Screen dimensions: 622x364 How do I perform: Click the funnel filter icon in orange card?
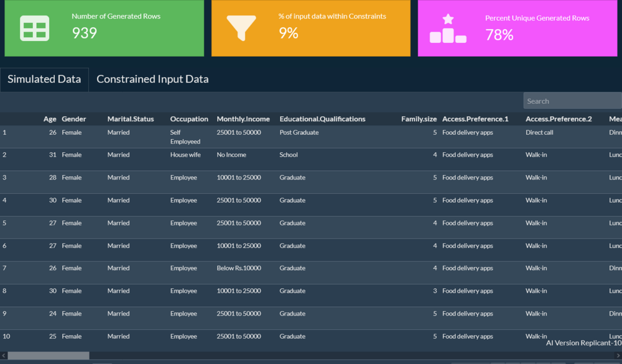click(x=241, y=28)
